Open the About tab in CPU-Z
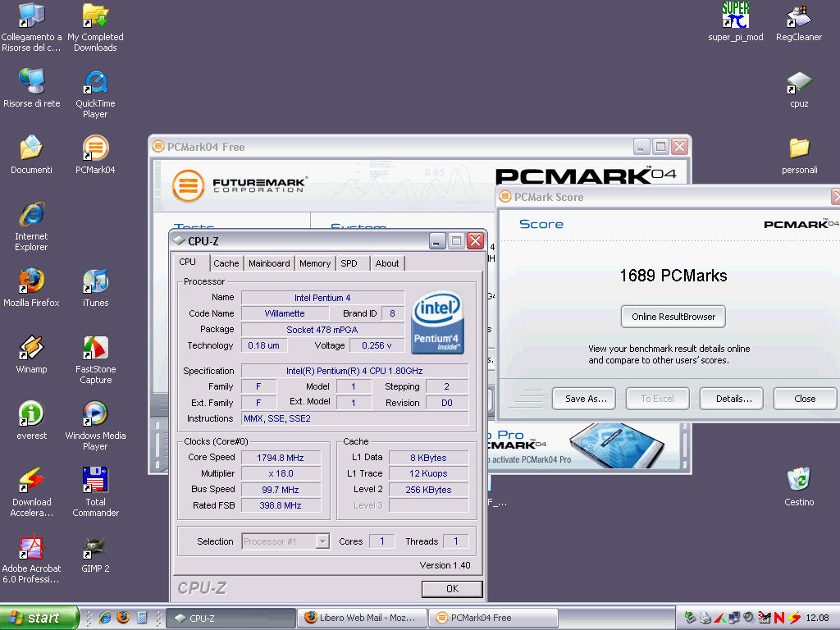This screenshot has height=630, width=840. [387, 263]
